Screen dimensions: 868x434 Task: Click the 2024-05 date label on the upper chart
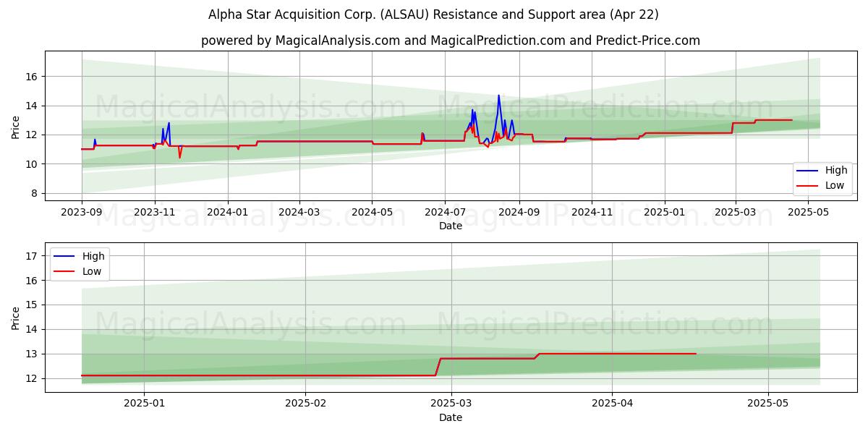coord(373,213)
